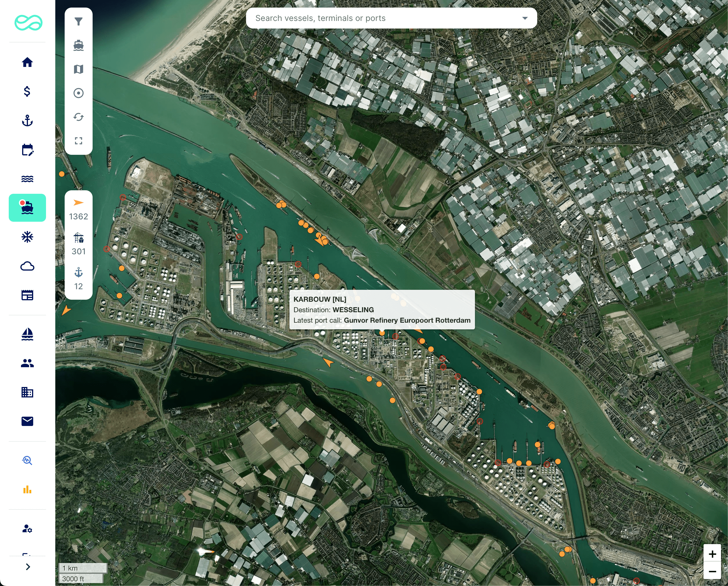The image size is (728, 586).
Task: Open the filter funnel tool
Action: coord(78,22)
